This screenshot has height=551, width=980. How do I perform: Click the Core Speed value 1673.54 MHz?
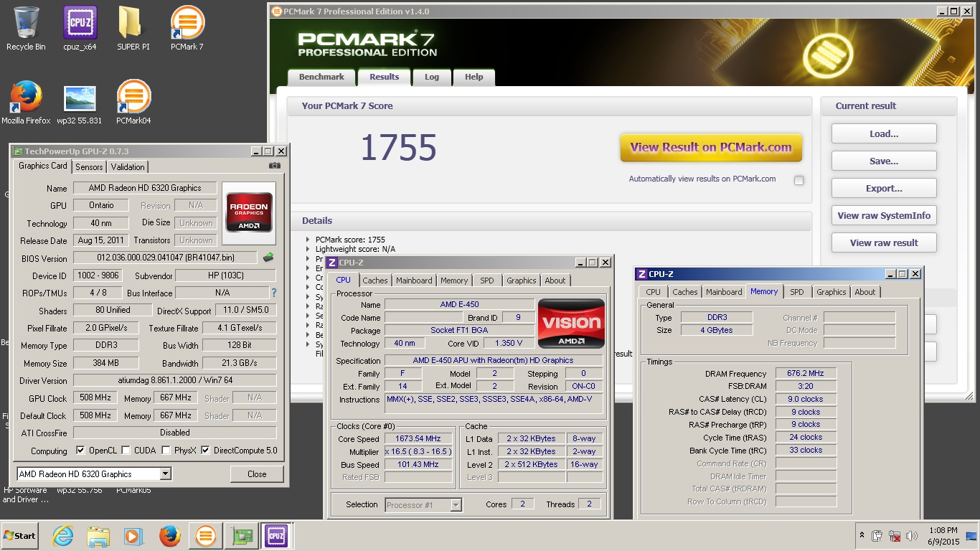coord(418,438)
